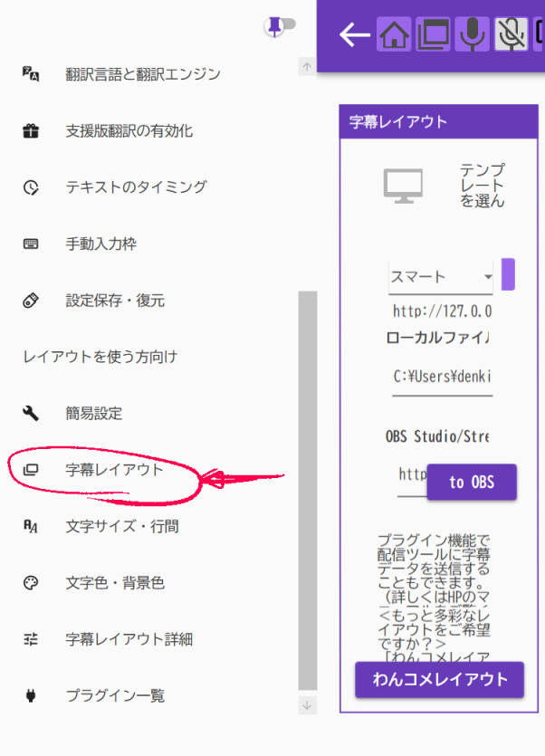Start the microphone with the mic icon
The image size is (545, 756).
tap(472, 35)
